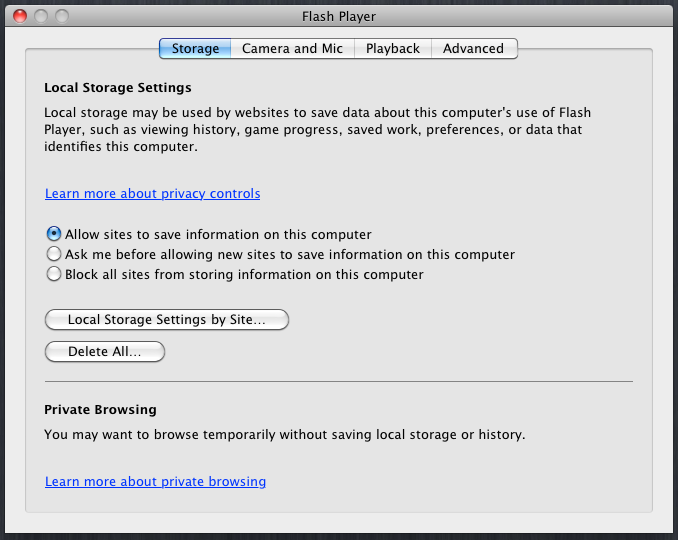Click the horizontal separator above Private Browsing
The image size is (678, 540).
click(339, 381)
